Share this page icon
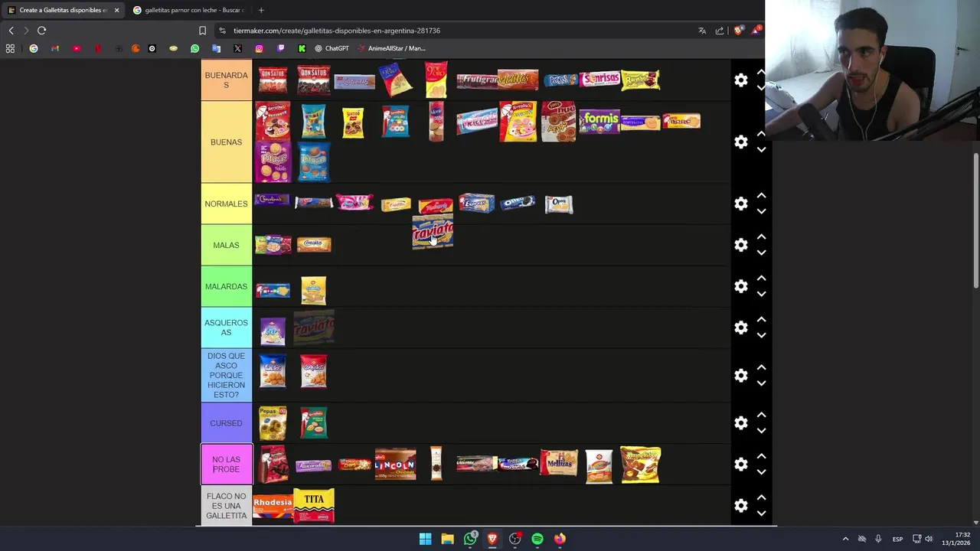 pyautogui.click(x=720, y=31)
